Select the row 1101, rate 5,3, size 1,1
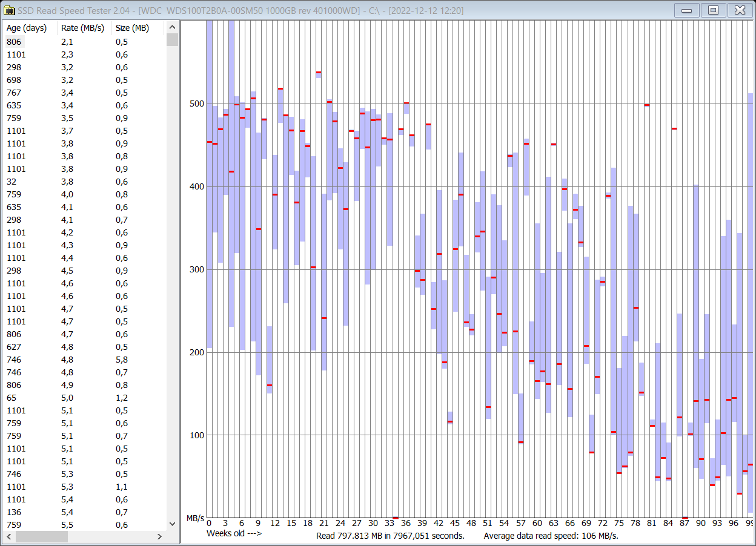This screenshot has height=546, width=756. pos(85,487)
